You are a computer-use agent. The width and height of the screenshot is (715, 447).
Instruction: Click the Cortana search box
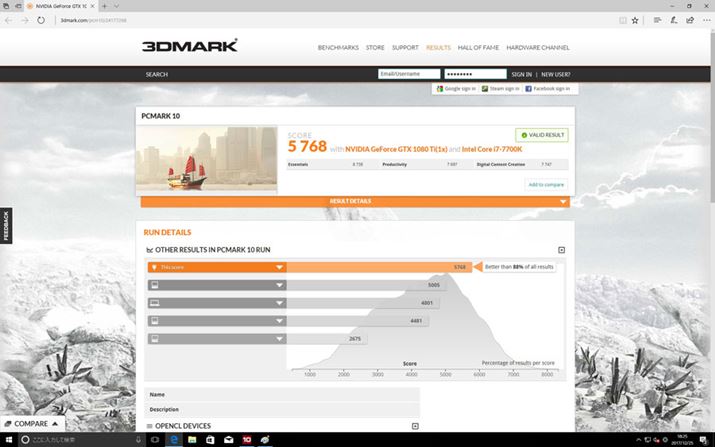pyautogui.click(x=81, y=440)
